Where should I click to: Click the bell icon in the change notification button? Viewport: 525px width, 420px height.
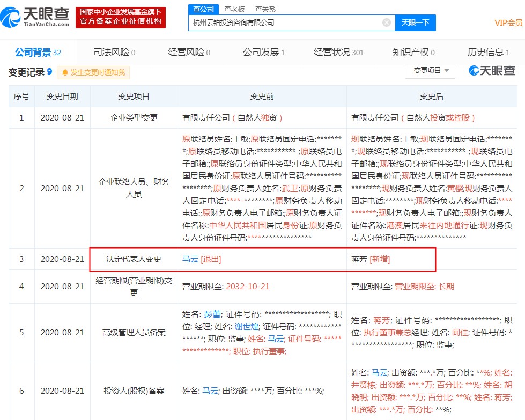pos(65,72)
